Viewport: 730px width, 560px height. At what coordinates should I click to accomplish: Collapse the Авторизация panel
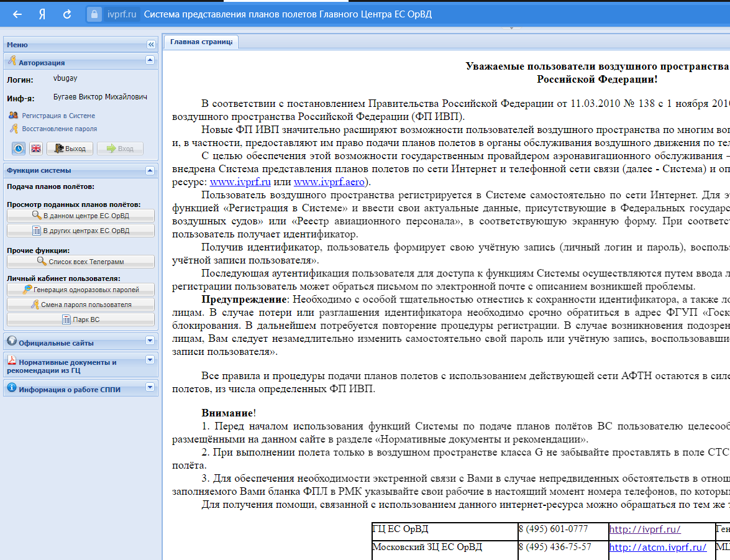click(150, 60)
